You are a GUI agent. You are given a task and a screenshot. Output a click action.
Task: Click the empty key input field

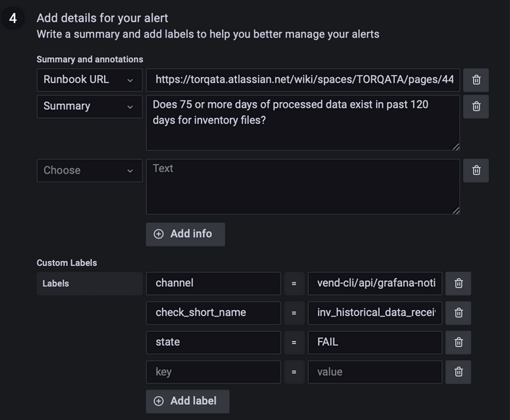213,372
